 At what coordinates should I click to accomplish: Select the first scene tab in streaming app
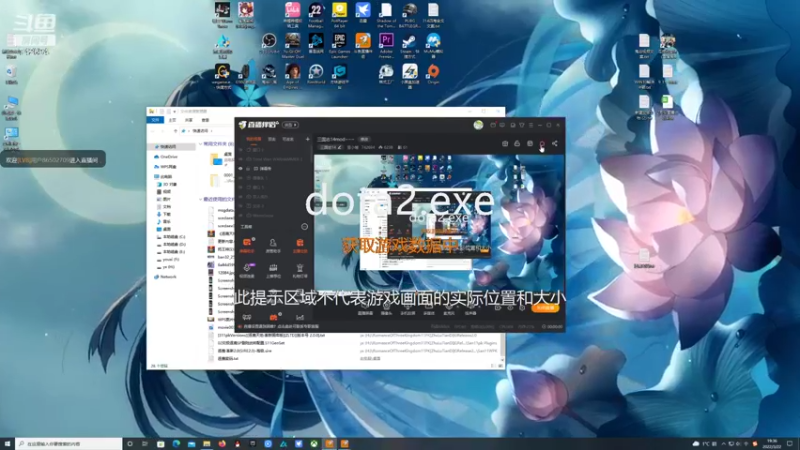click(x=254, y=139)
